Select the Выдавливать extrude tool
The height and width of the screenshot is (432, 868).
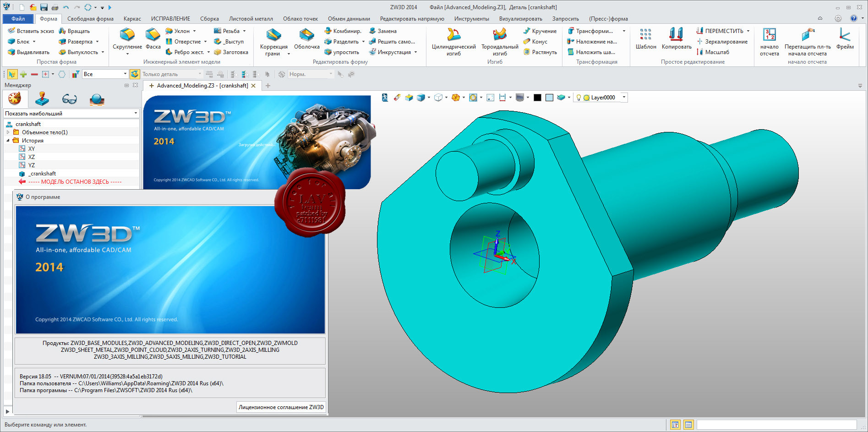[x=28, y=52]
